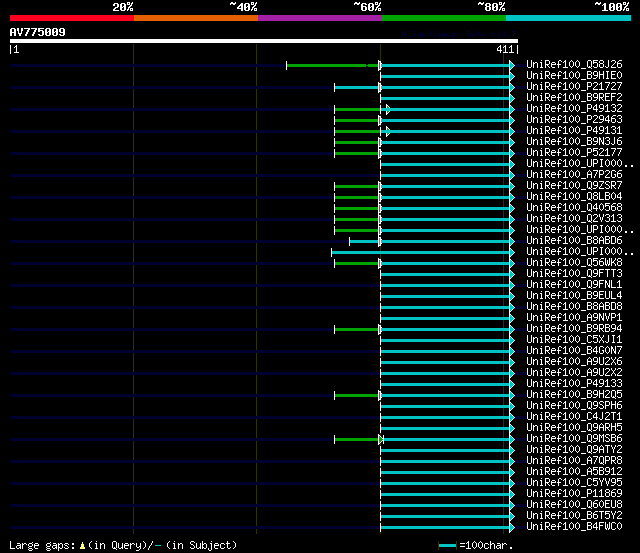This screenshot has width=640, height=553.
Task: Open hit UniRef100_B9REF2
Action: 574,98
